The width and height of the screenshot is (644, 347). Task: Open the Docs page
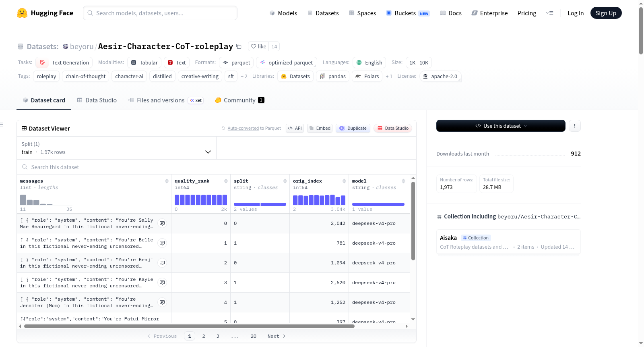[451, 13]
